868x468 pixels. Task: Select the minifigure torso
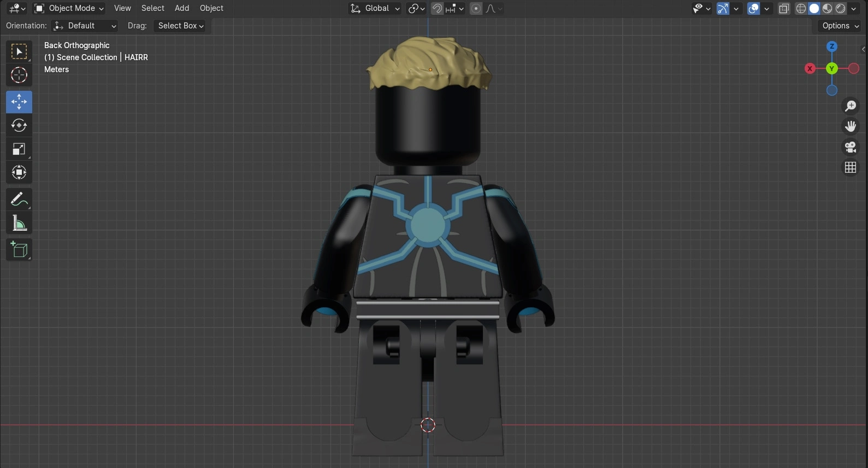coord(428,238)
